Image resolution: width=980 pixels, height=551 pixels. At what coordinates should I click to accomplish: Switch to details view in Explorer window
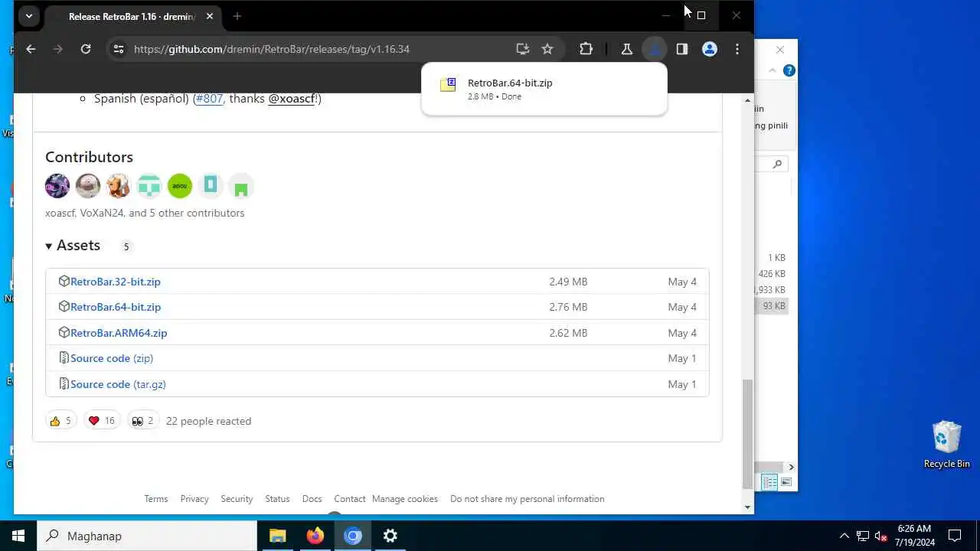coord(770,482)
